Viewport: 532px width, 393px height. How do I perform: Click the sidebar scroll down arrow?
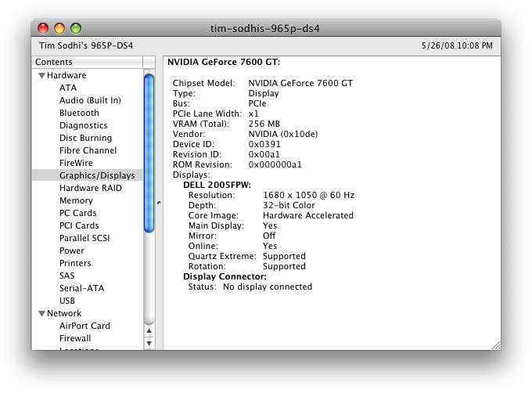(x=149, y=342)
